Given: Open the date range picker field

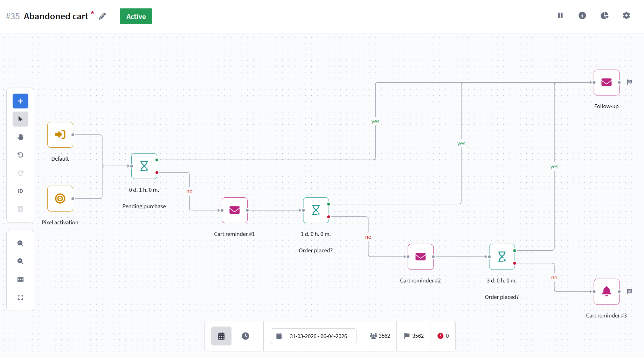Looking at the screenshot, I should coord(313,336).
